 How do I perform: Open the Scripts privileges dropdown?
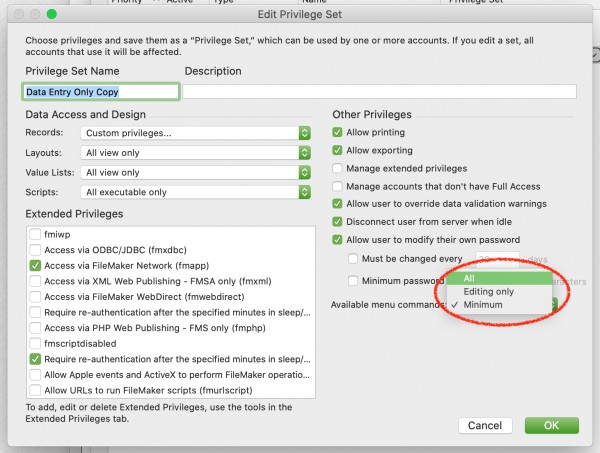[x=197, y=192]
